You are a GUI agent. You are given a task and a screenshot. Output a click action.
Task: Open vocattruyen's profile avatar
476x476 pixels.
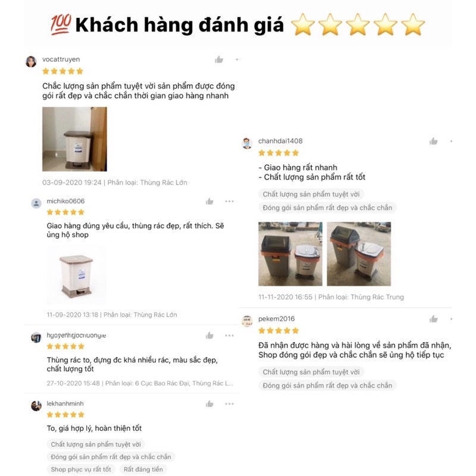[x=31, y=62]
